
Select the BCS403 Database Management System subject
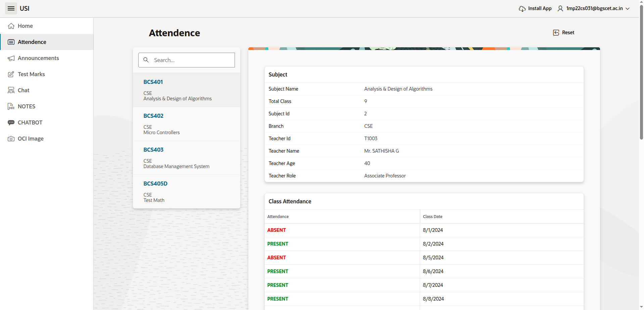click(x=187, y=158)
